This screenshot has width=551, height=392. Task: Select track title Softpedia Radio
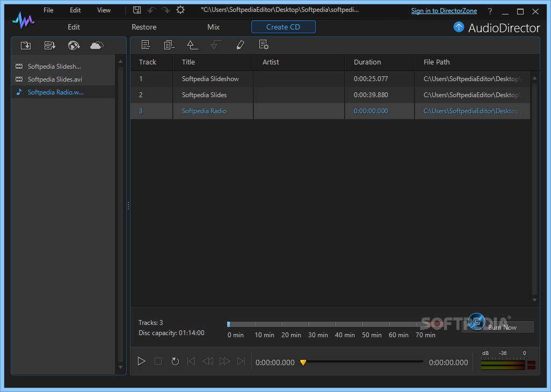(x=204, y=111)
